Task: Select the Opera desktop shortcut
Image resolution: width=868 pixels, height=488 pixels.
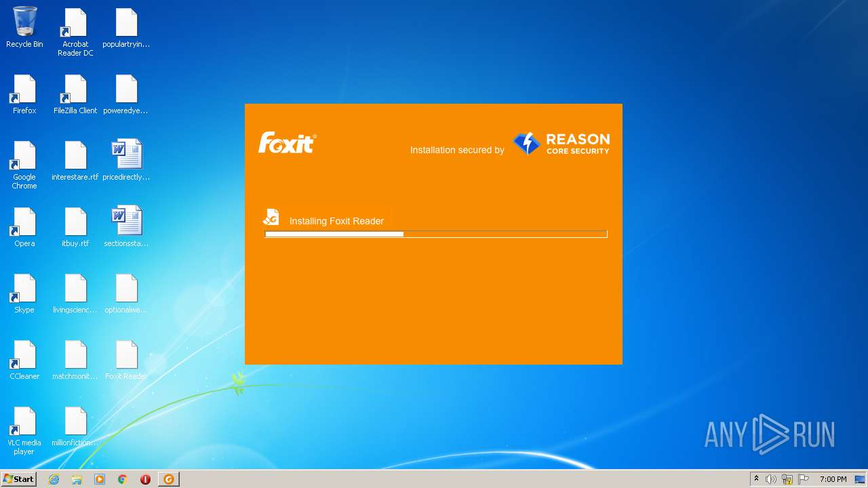Action: (x=24, y=226)
